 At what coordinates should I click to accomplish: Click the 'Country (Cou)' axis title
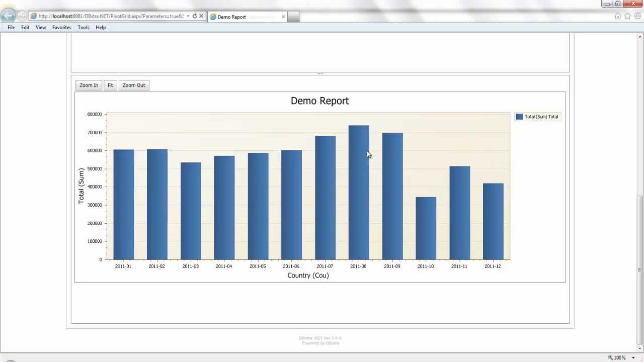point(308,276)
